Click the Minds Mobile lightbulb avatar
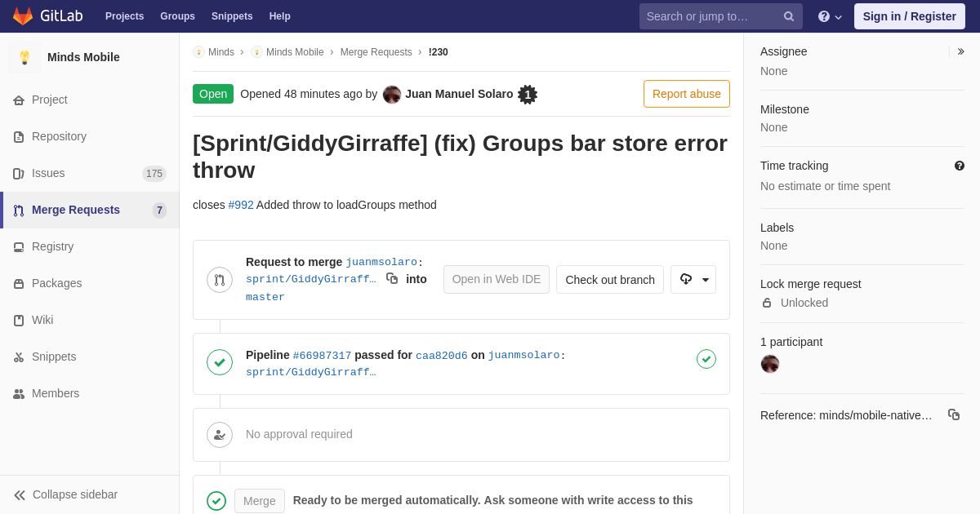980x514 pixels. pos(24,57)
